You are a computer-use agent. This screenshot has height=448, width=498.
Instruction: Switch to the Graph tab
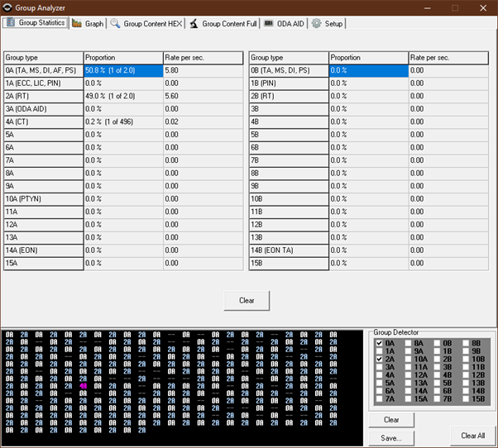tap(93, 24)
